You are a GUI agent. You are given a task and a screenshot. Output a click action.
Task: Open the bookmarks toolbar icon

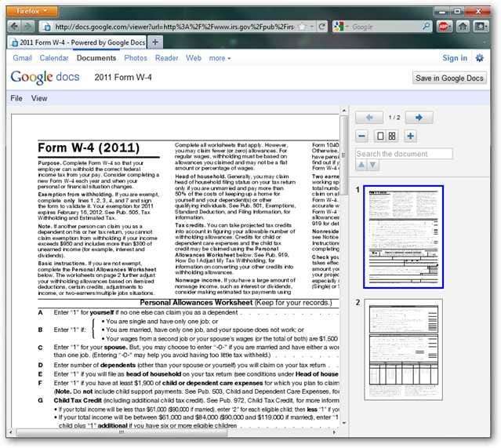pos(481,27)
